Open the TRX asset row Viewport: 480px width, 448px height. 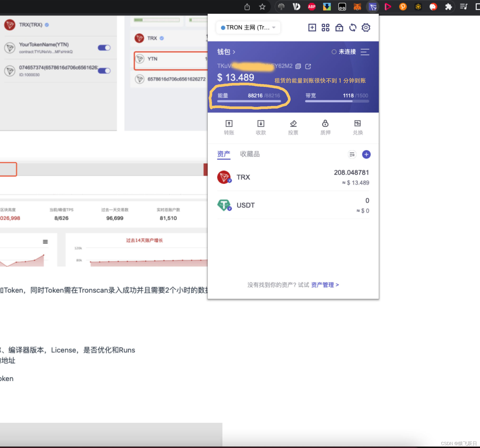pyautogui.click(x=293, y=177)
